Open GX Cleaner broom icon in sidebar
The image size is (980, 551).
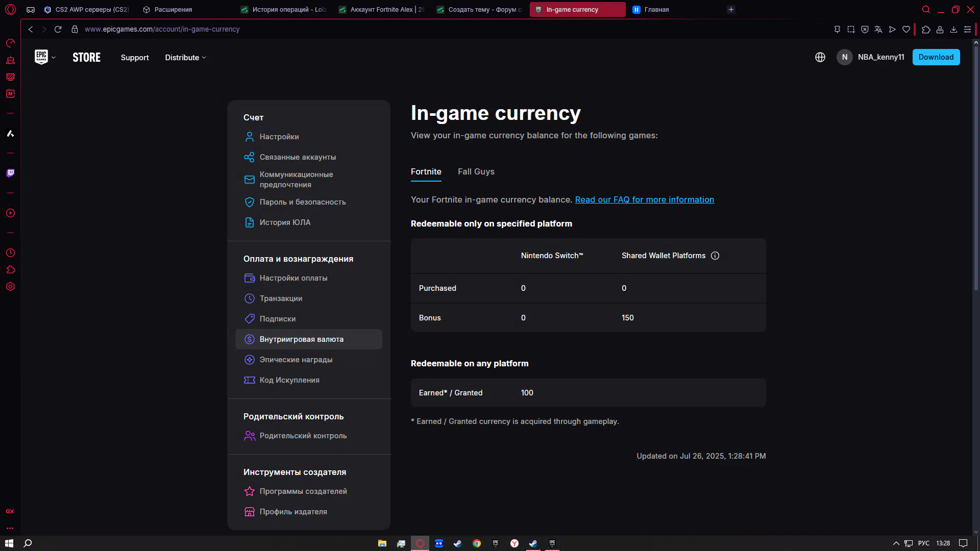click(10, 60)
